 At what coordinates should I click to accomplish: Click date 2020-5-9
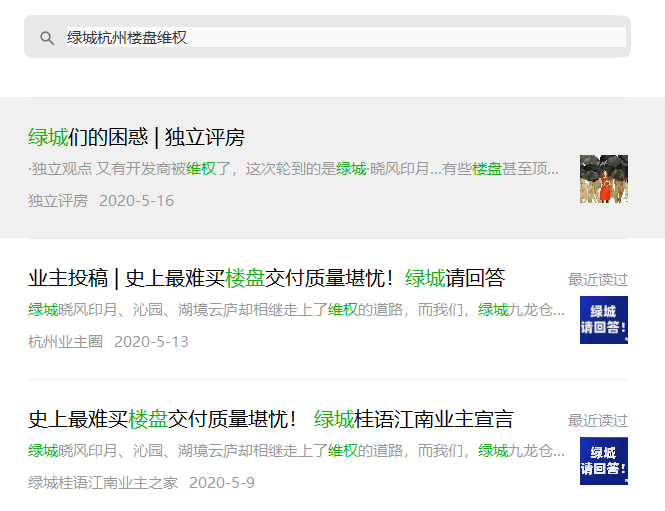coord(222,483)
